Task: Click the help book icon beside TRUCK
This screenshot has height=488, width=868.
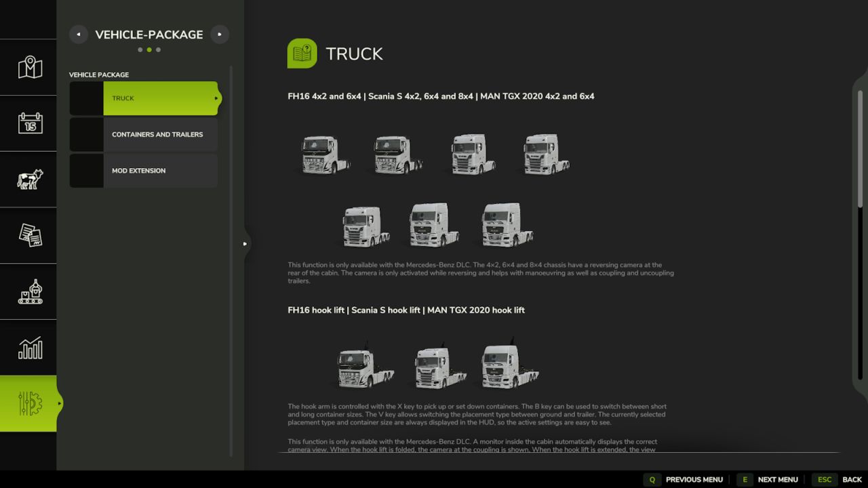Action: (x=302, y=54)
